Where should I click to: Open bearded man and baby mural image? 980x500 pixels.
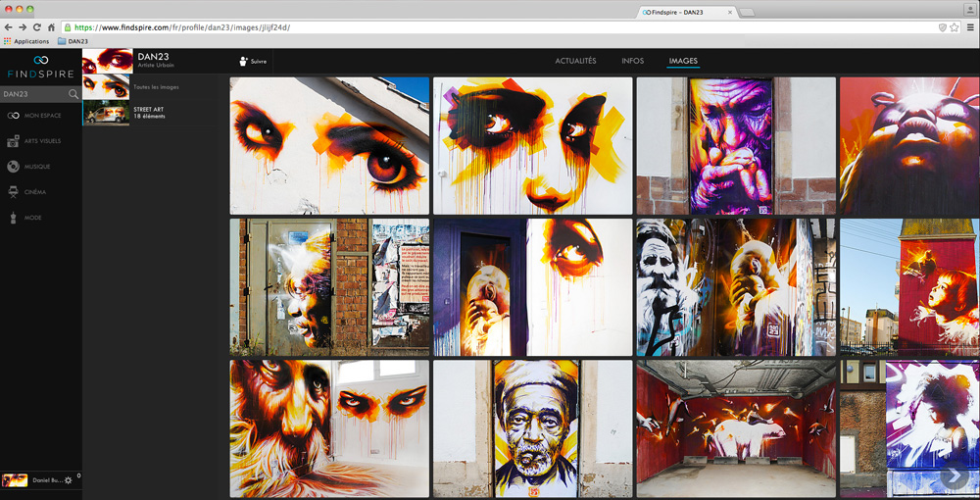click(x=736, y=287)
